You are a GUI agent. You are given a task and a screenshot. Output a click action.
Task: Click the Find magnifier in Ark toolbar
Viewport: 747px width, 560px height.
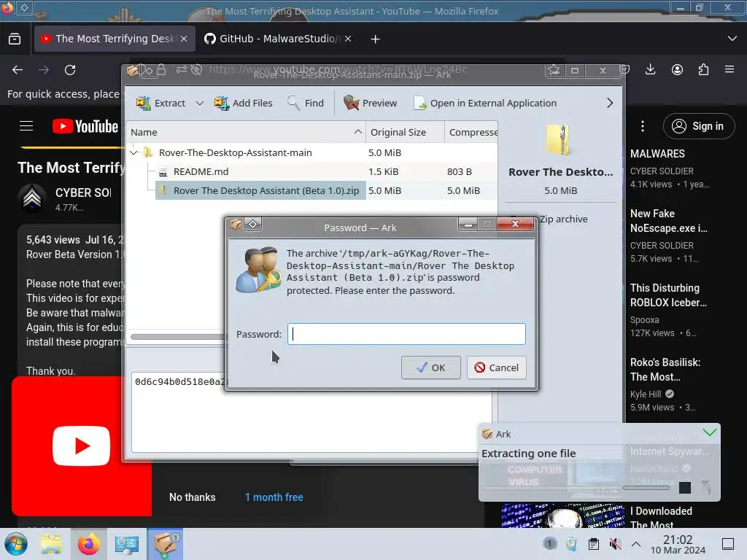coord(293,102)
